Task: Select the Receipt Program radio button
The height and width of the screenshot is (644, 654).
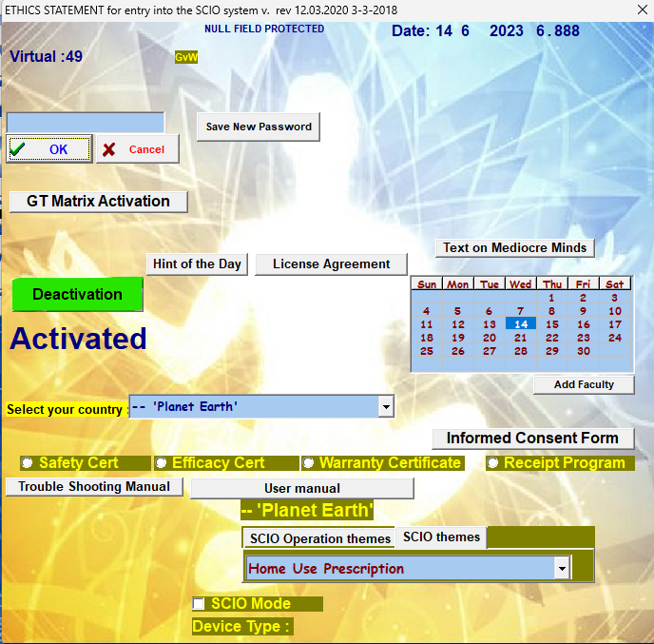Action: pos(492,463)
